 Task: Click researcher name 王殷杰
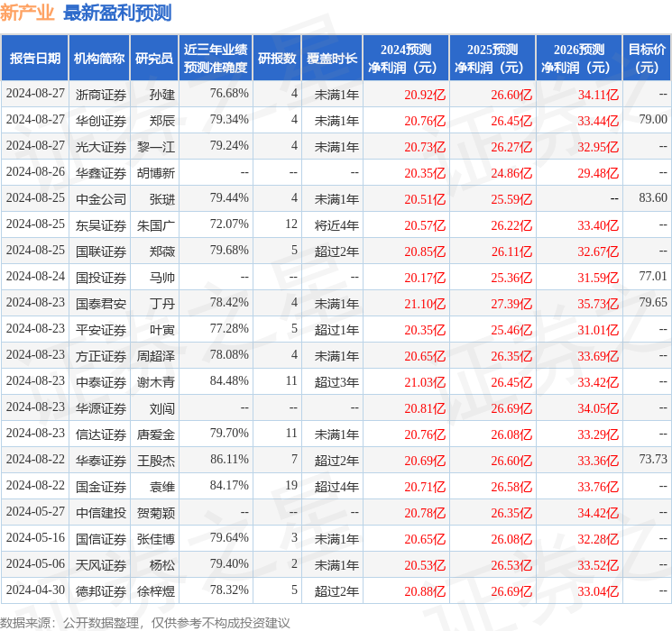[x=156, y=461]
